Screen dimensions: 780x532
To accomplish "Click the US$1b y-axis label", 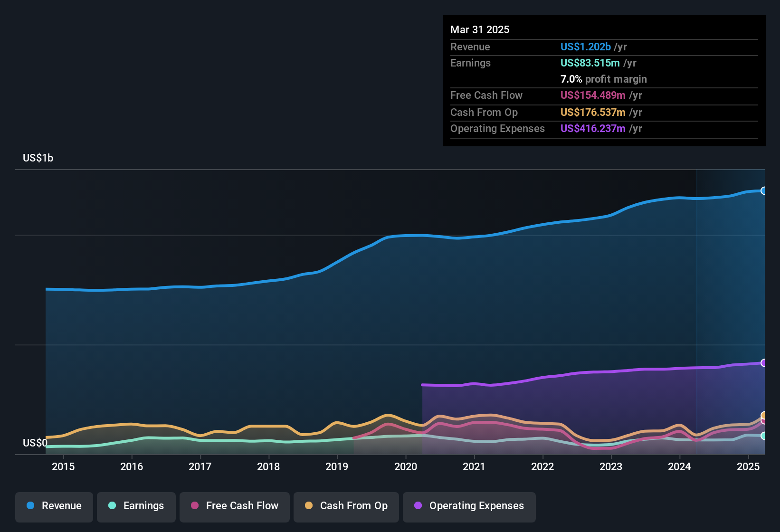I will pyautogui.click(x=38, y=158).
